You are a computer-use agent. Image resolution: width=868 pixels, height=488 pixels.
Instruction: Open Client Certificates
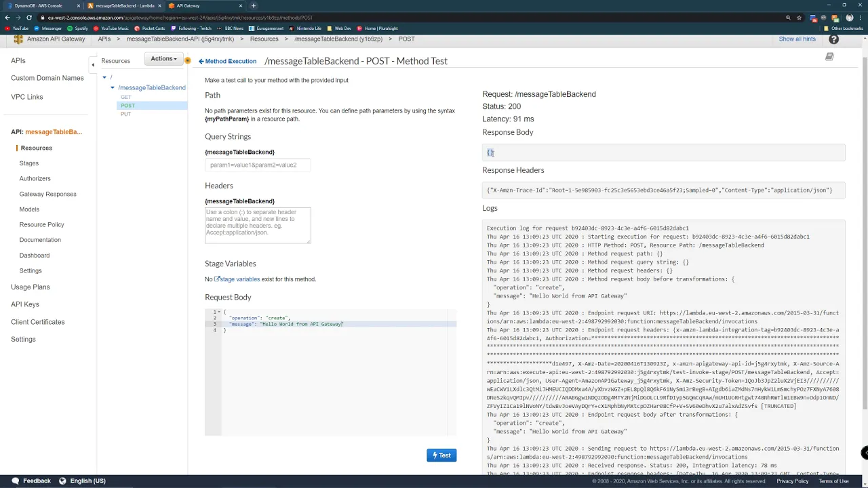click(38, 322)
